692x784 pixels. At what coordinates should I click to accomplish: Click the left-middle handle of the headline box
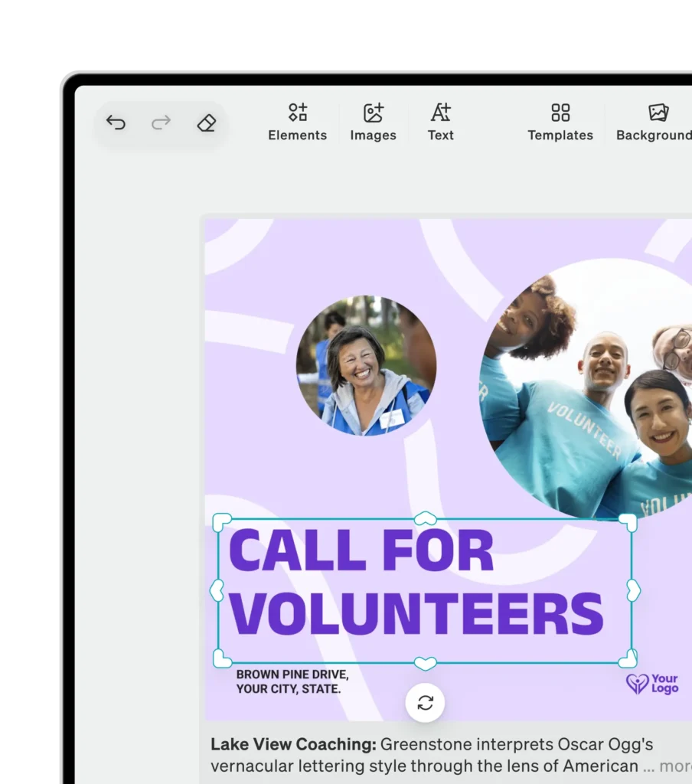[217, 590]
